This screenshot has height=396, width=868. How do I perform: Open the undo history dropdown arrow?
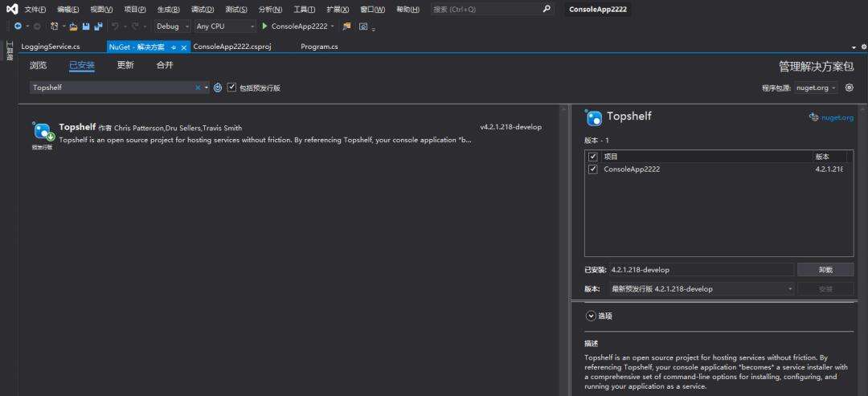click(124, 26)
